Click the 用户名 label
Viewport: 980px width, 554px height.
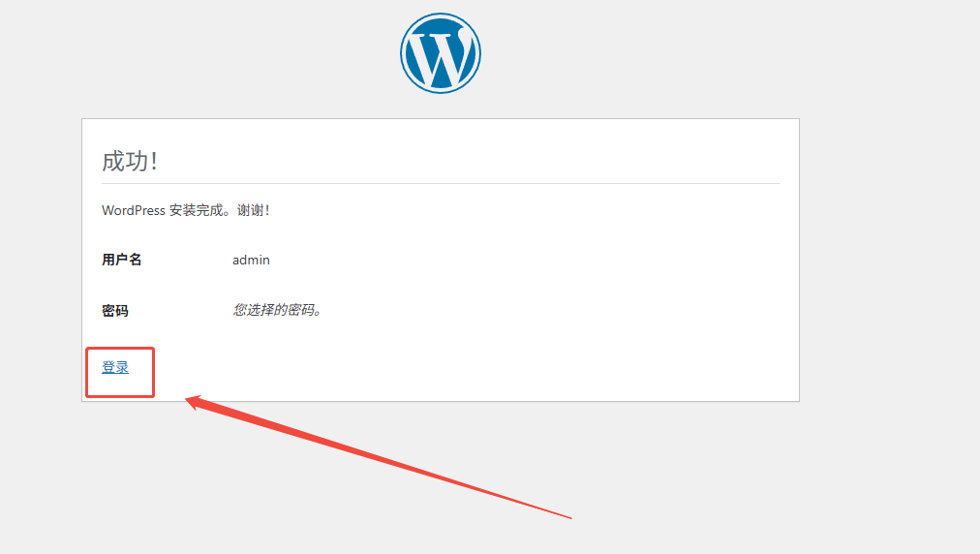pos(122,260)
